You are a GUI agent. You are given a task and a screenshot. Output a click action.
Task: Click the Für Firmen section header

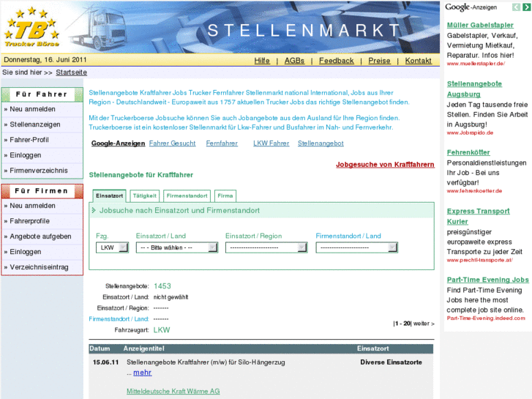42,191
